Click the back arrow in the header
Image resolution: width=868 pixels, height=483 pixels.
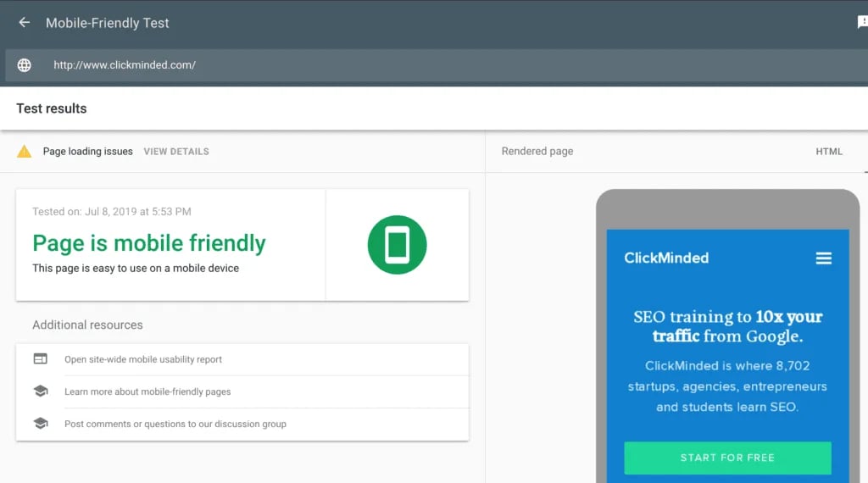click(24, 23)
